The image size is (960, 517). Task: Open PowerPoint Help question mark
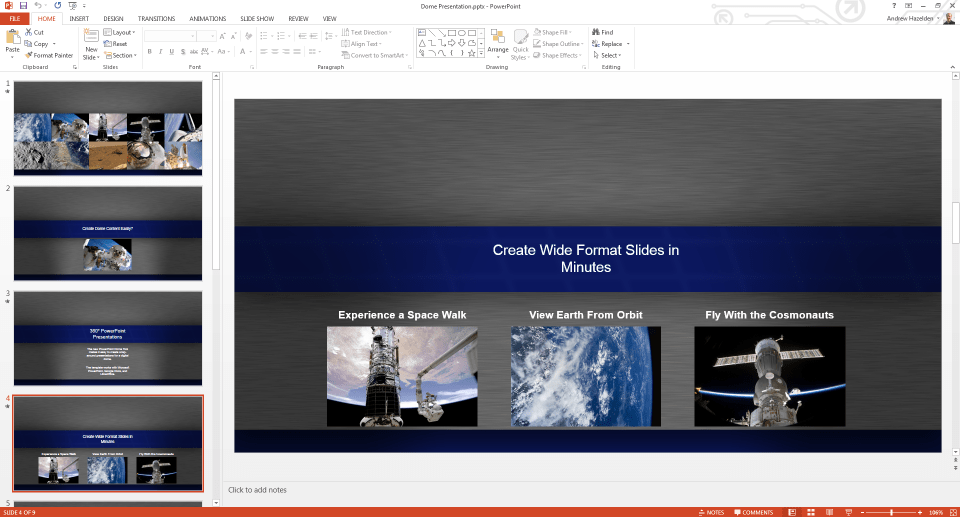coord(894,6)
